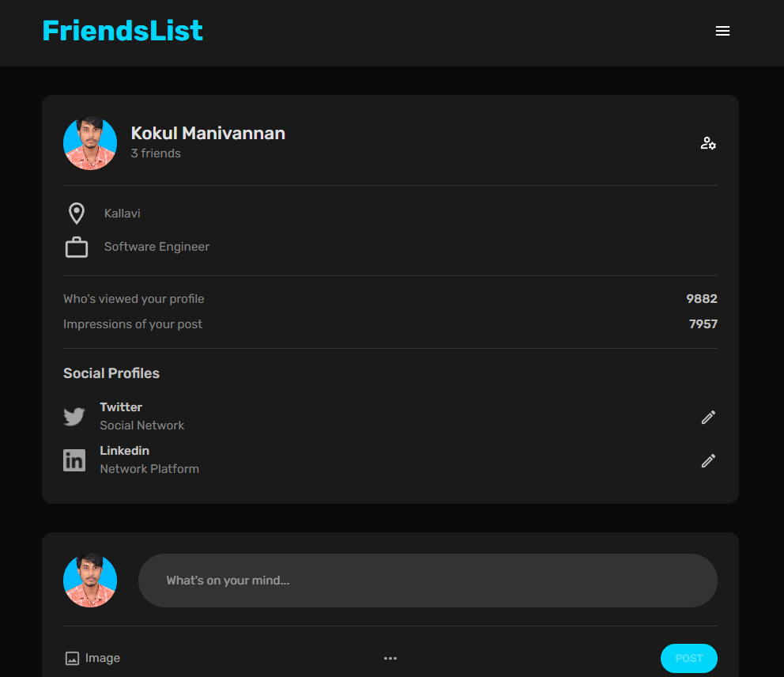Edit the Linkedin profile with the pencil icon

click(708, 460)
